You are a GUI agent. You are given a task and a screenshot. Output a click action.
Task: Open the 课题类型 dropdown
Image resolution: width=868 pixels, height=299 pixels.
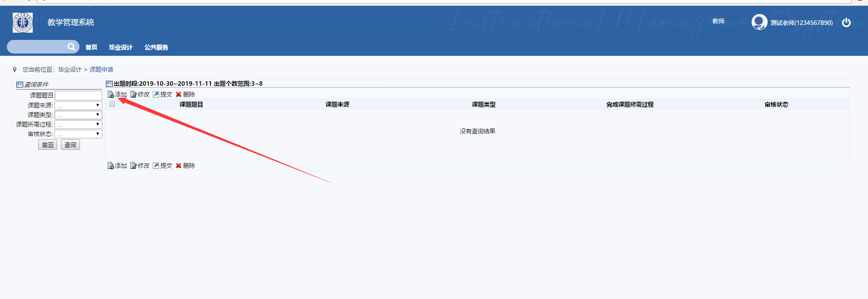click(x=78, y=115)
